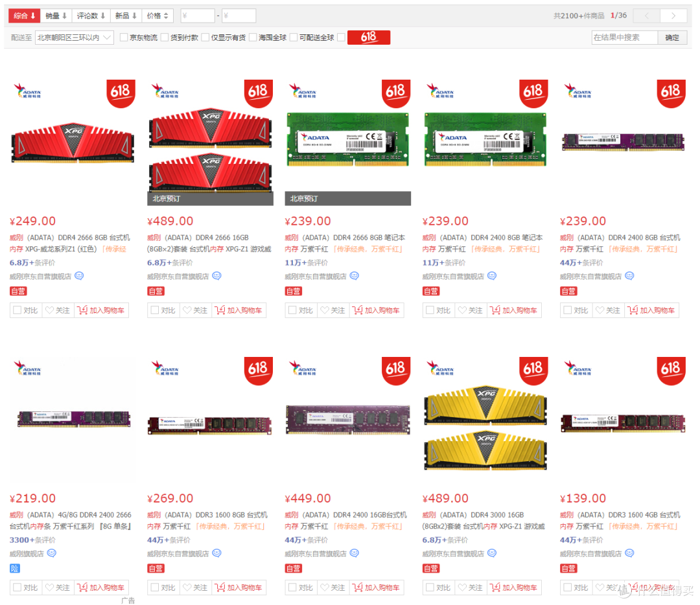The width and height of the screenshot is (700, 605).
Task: Click the red 618 filter badge
Action: click(369, 38)
